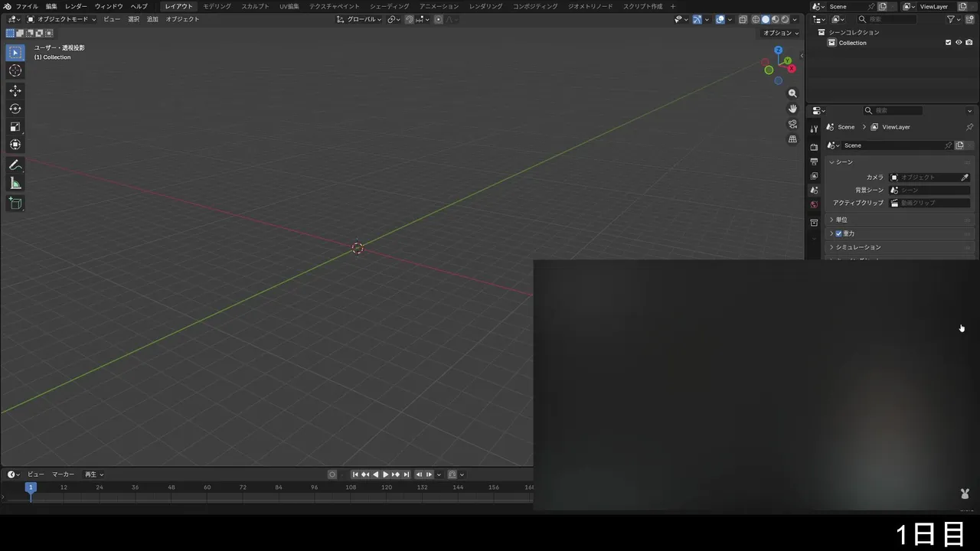Screen dimensions: 980x551
Task: Open the 編集 menu
Action: (x=51, y=6)
